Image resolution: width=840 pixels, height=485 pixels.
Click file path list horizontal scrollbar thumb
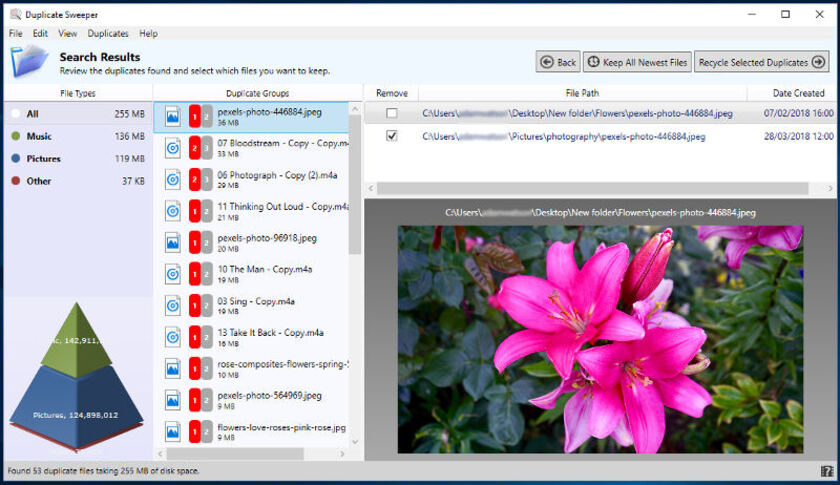592,188
